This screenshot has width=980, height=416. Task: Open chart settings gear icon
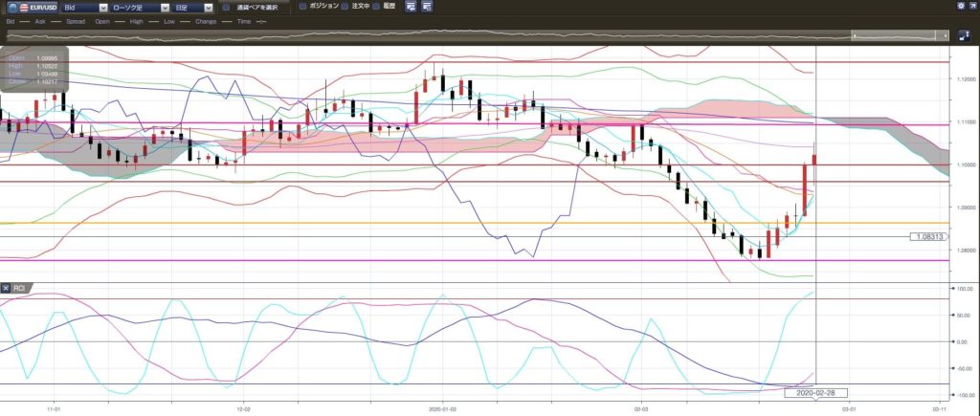point(961,6)
